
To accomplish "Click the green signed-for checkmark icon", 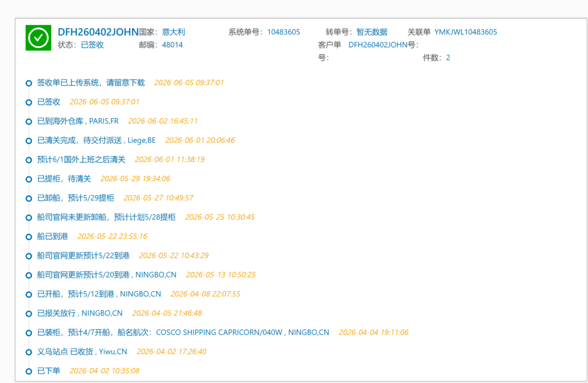I will 38,38.
